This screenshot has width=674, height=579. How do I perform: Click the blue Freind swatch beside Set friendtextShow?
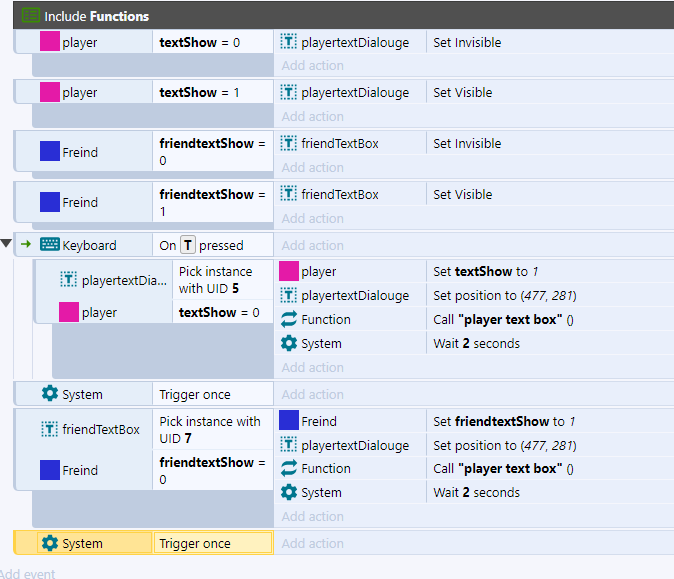point(289,421)
